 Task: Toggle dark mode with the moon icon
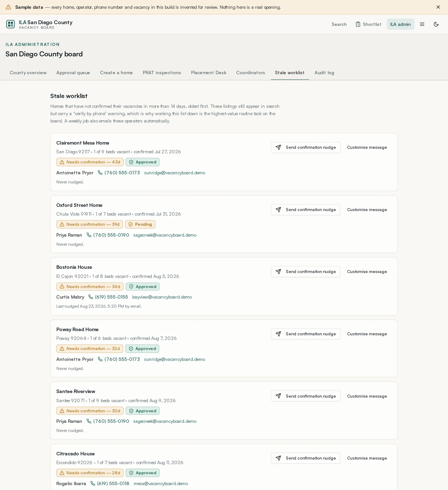[x=436, y=24]
